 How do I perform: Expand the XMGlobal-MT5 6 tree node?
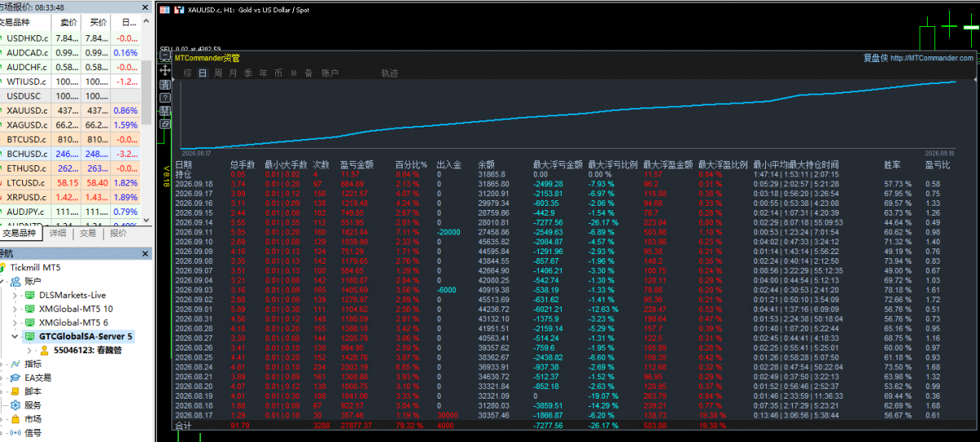click(x=15, y=323)
